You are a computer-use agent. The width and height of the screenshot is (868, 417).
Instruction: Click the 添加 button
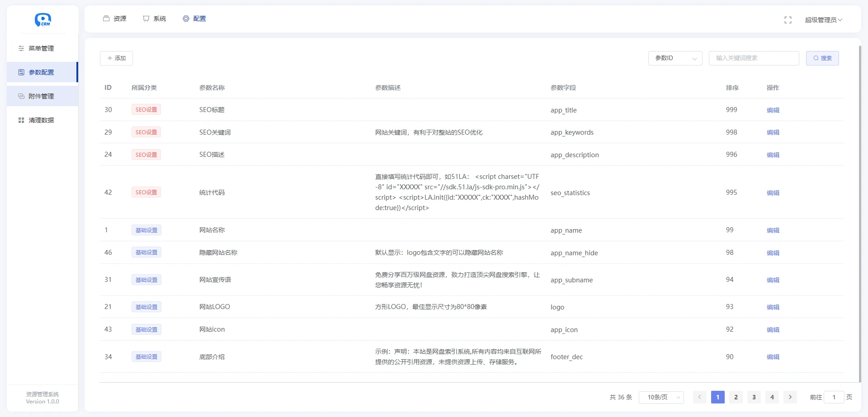coord(116,58)
